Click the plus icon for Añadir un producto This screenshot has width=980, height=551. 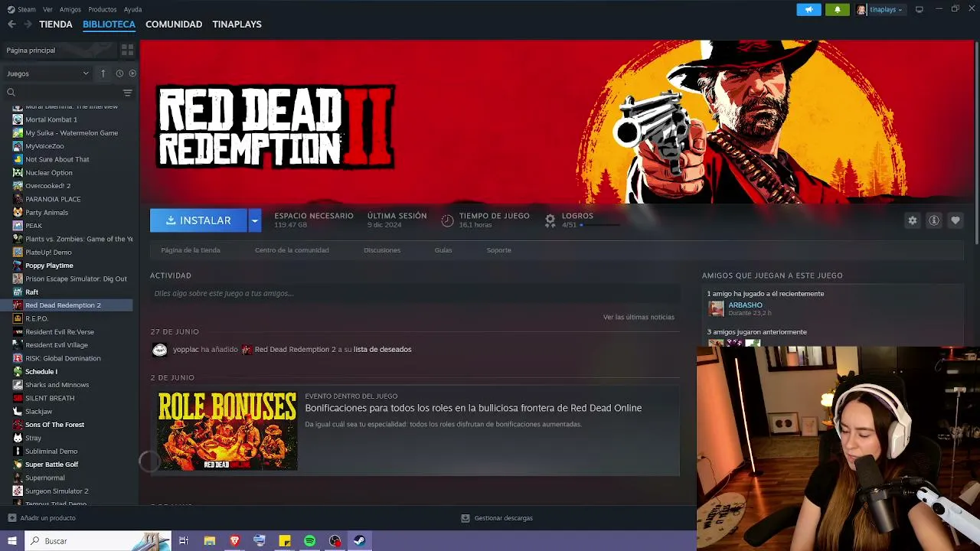11,518
